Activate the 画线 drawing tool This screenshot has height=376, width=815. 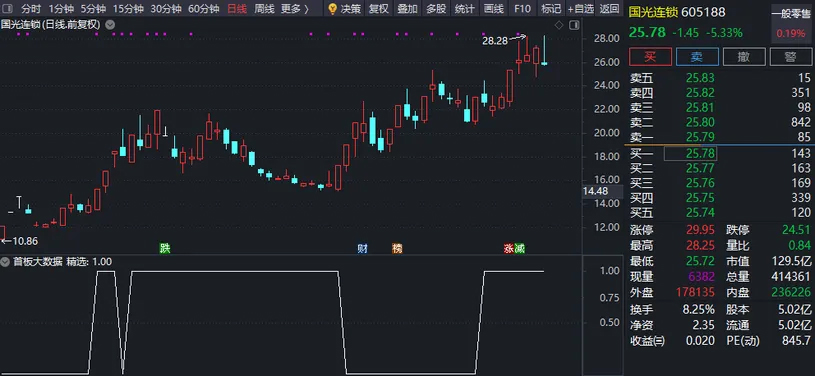click(493, 9)
